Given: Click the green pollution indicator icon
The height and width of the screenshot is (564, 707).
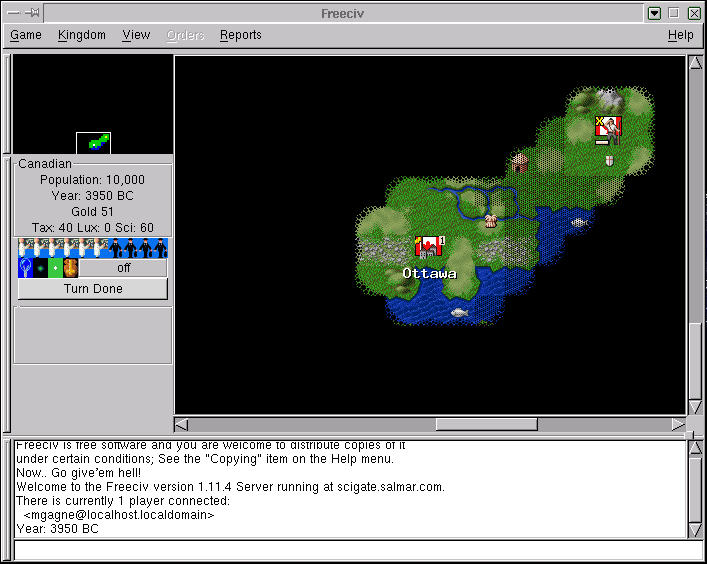Looking at the screenshot, I should click(55, 268).
